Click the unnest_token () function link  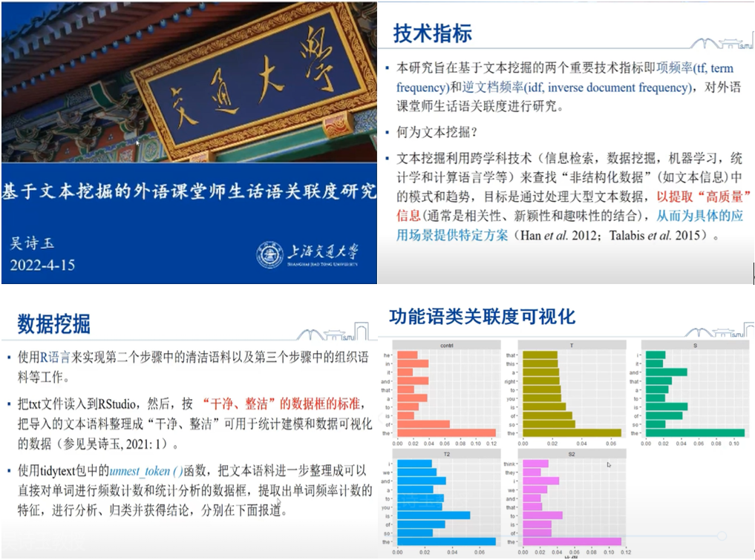[146, 470]
